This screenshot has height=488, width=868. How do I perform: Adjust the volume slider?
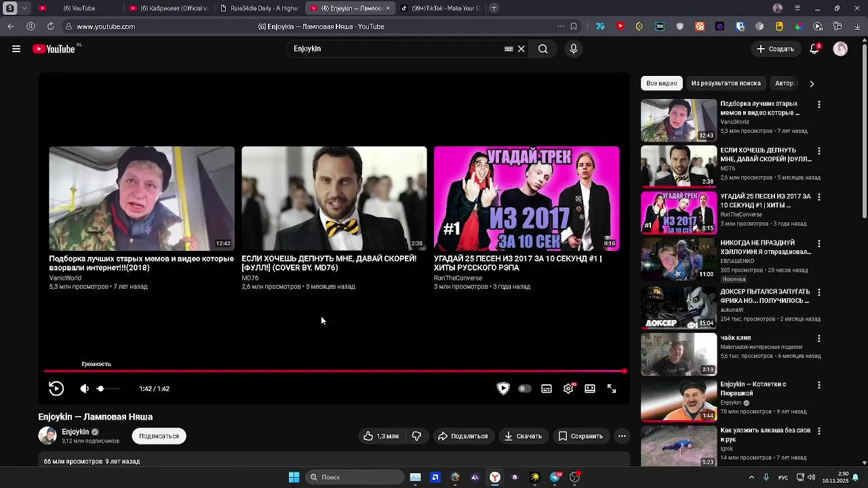click(x=108, y=388)
